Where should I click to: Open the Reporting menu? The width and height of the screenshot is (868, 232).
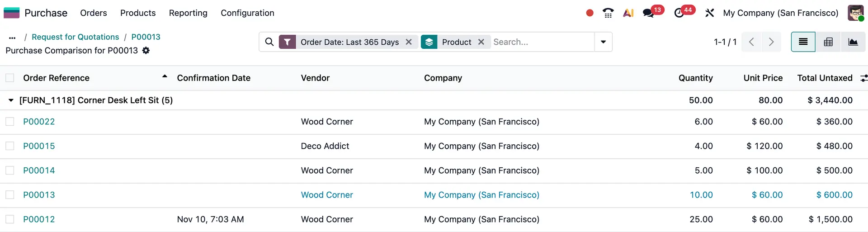(188, 13)
